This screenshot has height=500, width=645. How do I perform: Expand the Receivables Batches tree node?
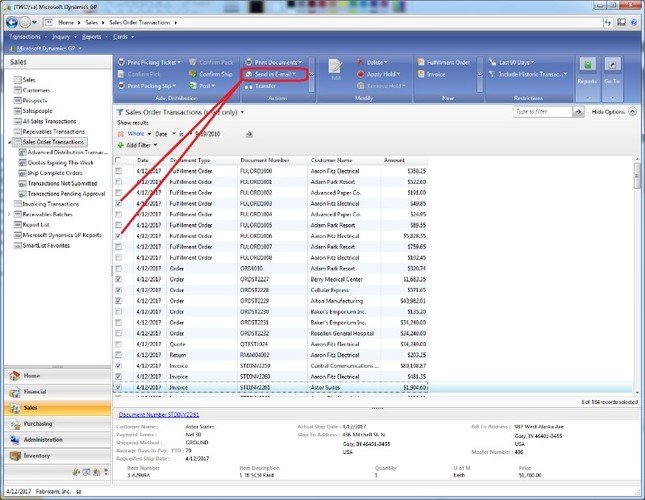(x=9, y=214)
